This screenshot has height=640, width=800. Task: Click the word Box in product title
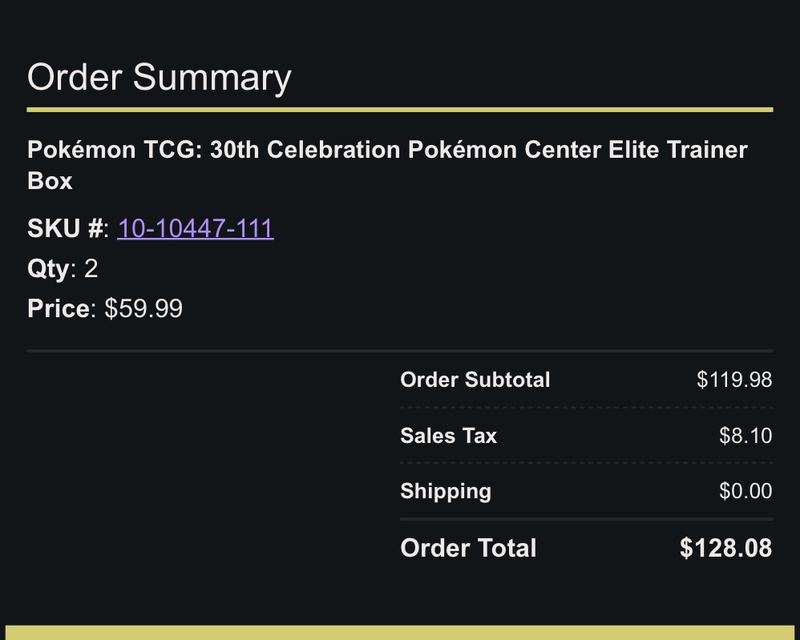(50, 181)
